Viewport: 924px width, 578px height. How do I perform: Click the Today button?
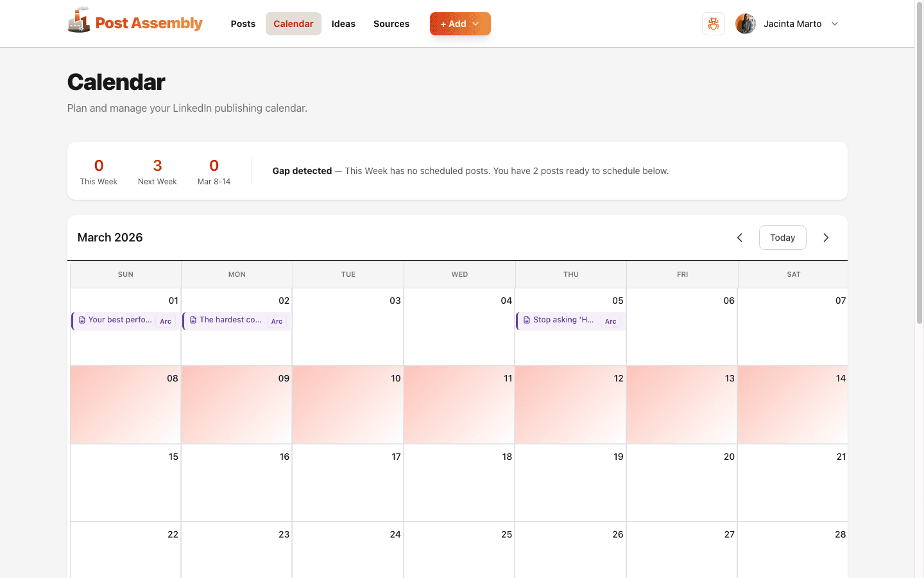pyautogui.click(x=782, y=237)
